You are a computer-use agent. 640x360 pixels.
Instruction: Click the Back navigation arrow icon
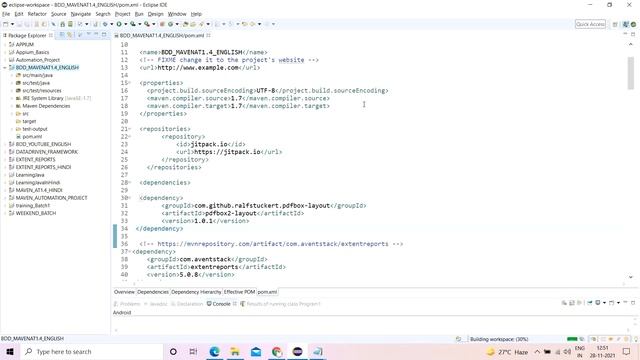coord(253,24)
